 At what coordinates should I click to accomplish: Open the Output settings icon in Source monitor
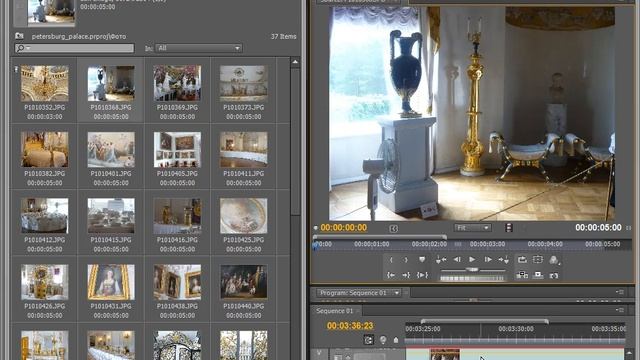554,260
